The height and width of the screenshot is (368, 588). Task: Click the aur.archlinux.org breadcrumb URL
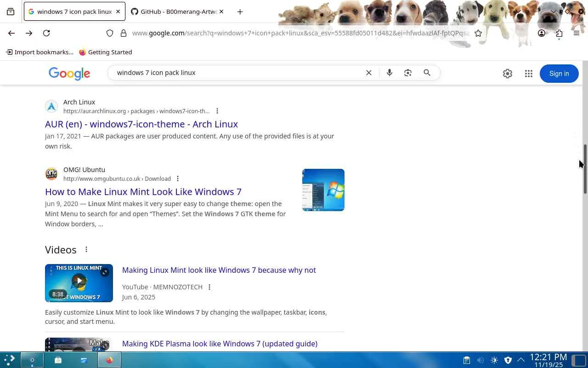(x=136, y=111)
